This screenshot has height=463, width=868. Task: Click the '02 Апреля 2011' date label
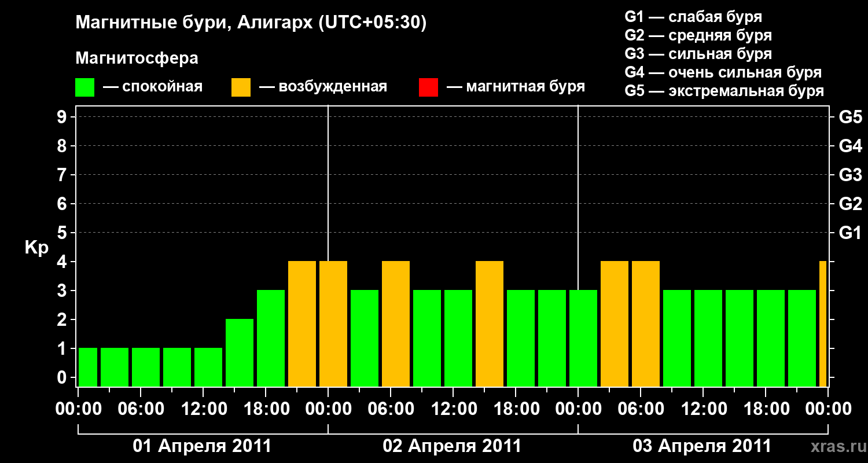click(452, 446)
